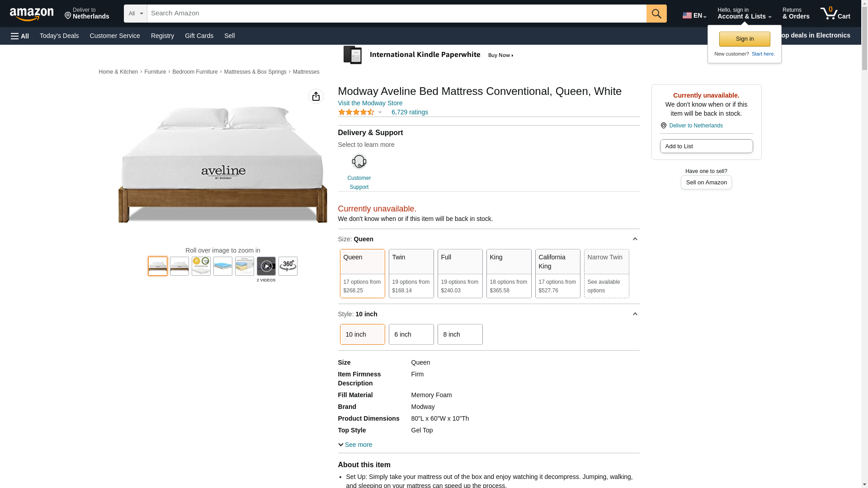Image resolution: width=868 pixels, height=488 pixels.
Task: Choose the King size option
Action: click(x=509, y=273)
